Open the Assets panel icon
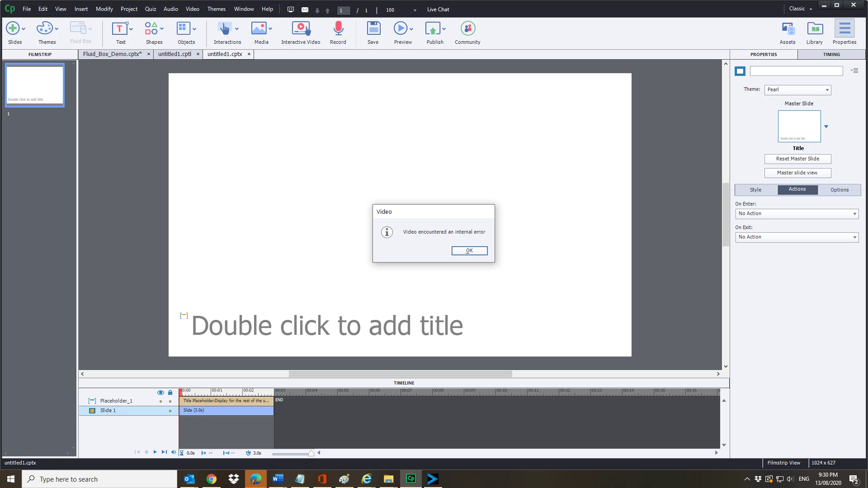 788,29
